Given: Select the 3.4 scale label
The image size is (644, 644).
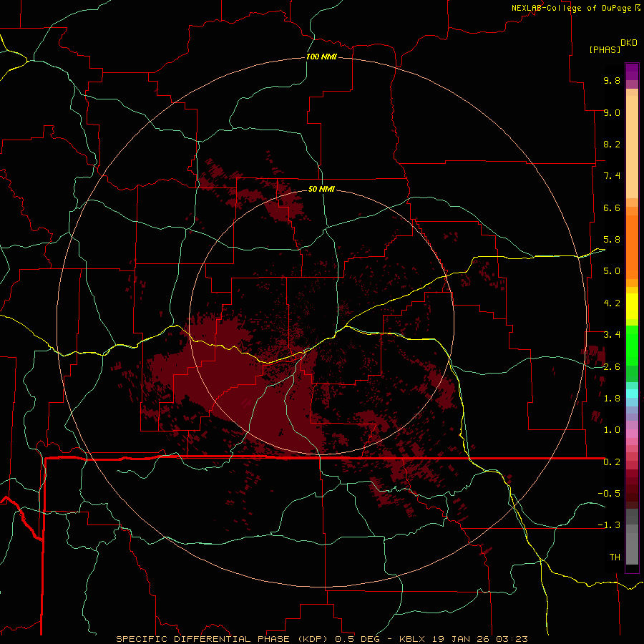Looking at the screenshot, I should pyautogui.click(x=612, y=335).
